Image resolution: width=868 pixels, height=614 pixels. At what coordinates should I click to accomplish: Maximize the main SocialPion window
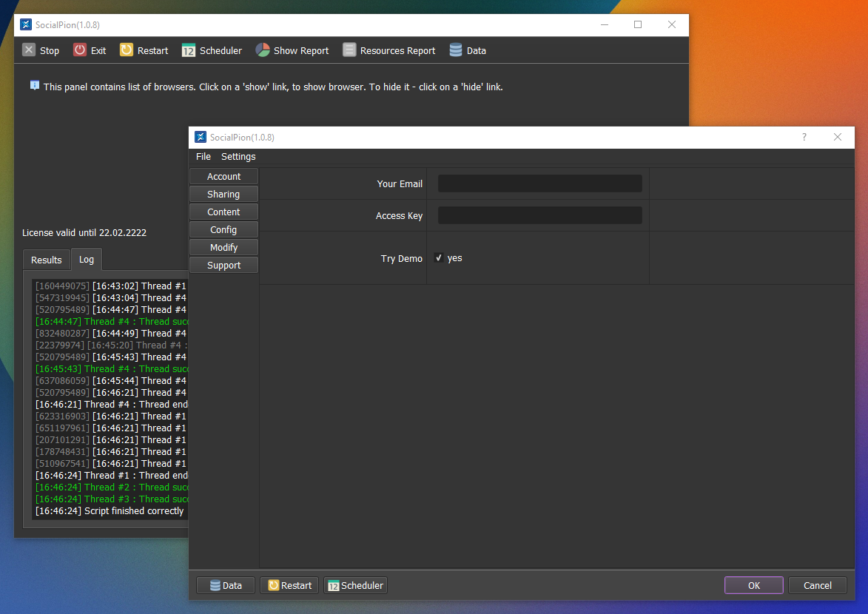(x=638, y=25)
